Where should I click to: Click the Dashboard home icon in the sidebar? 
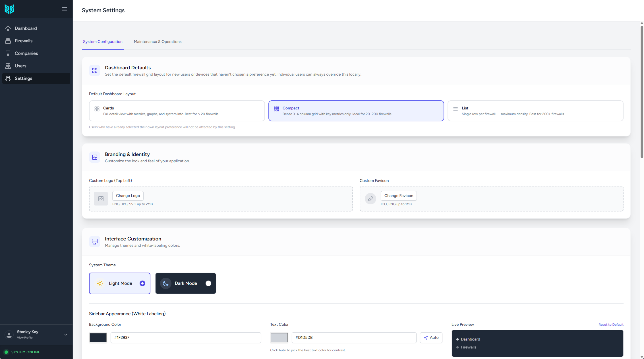pyautogui.click(x=8, y=28)
